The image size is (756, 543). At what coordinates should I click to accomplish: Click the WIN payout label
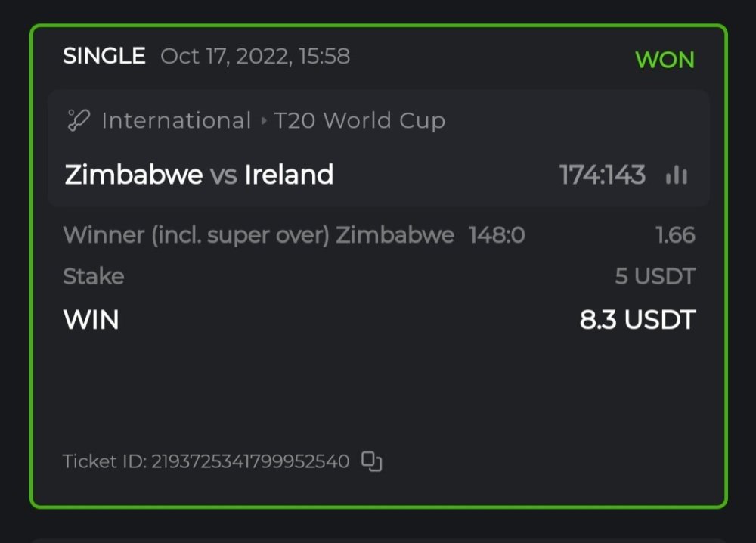[x=91, y=320]
